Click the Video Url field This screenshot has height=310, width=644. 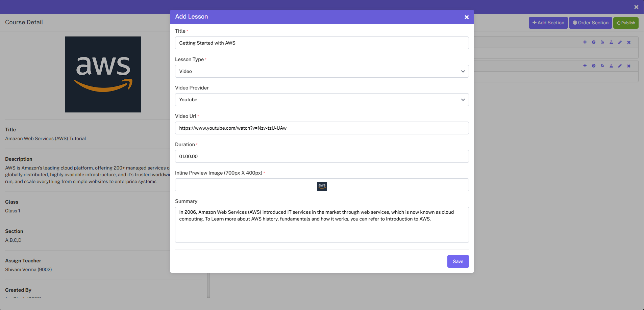point(321,128)
